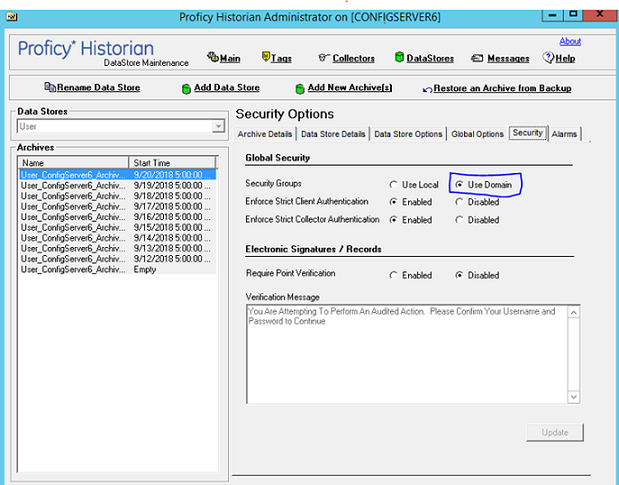Open the Main link
Image resolution: width=619 pixels, height=485 pixels.
coord(230,58)
